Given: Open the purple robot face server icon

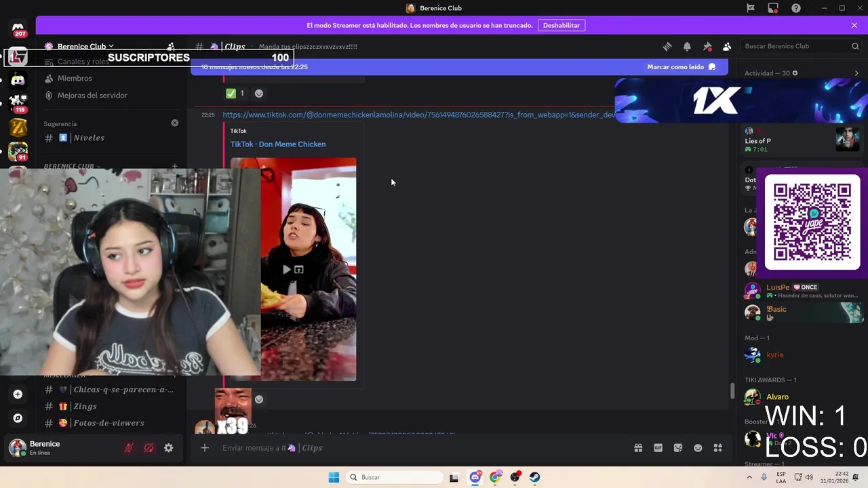Looking at the screenshot, I should pyautogui.click(x=18, y=80).
